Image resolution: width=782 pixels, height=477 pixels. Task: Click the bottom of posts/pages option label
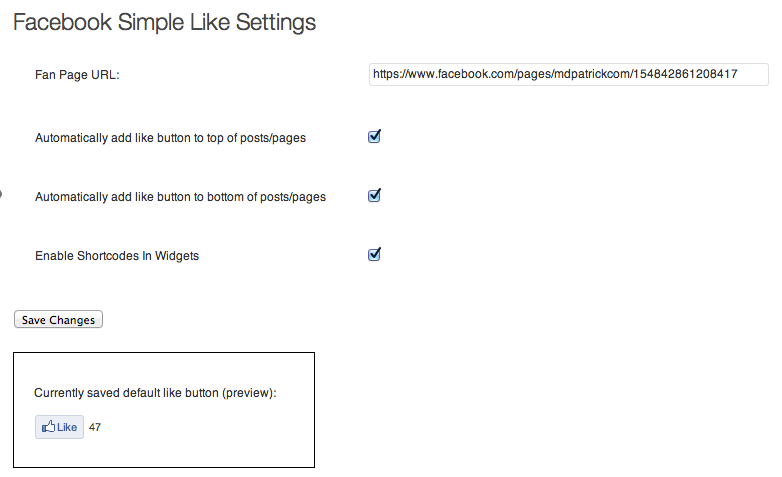coord(180,197)
